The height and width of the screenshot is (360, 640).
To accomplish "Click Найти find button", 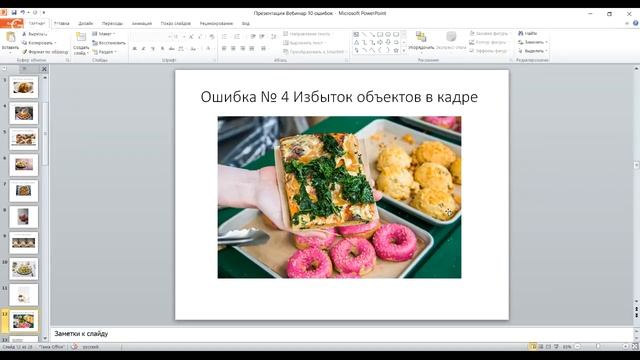I will point(527,33).
